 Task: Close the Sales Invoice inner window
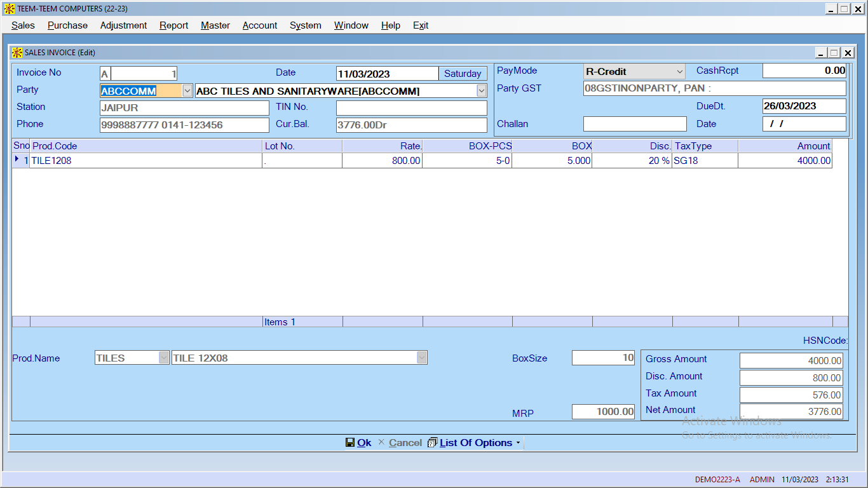pos(848,53)
